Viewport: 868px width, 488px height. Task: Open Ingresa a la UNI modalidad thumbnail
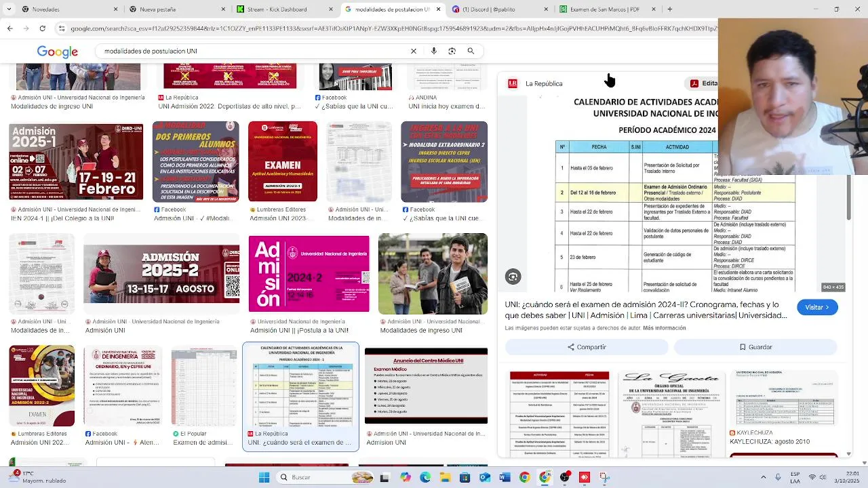pos(444,161)
